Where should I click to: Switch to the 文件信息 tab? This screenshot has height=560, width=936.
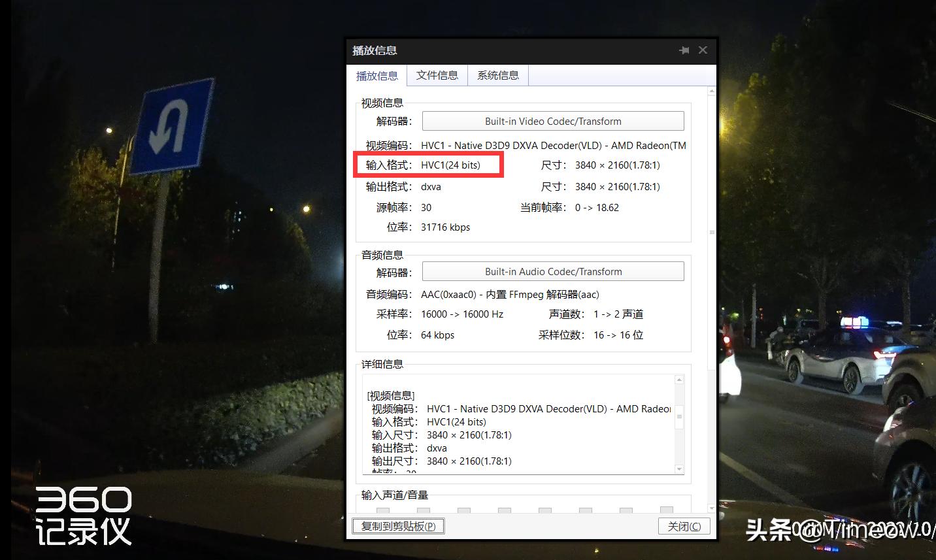coord(437,75)
